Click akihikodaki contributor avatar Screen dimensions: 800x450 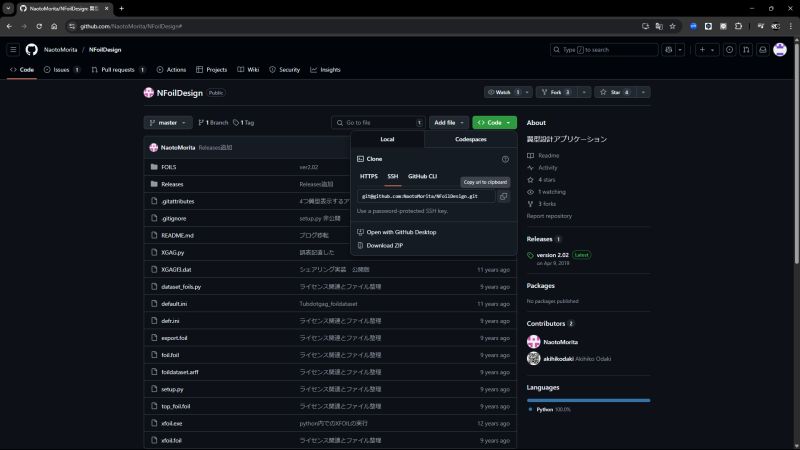coord(534,359)
